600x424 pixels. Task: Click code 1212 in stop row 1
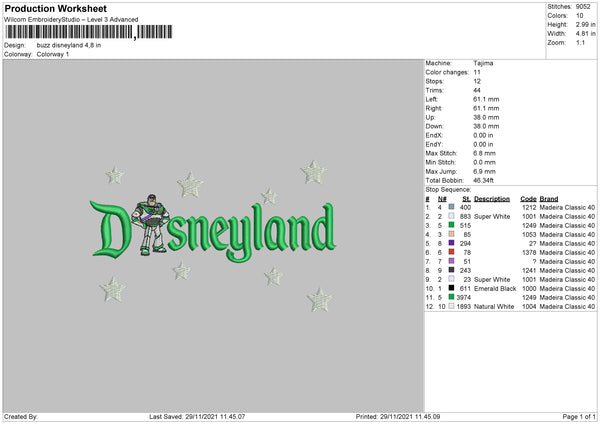[529, 207]
